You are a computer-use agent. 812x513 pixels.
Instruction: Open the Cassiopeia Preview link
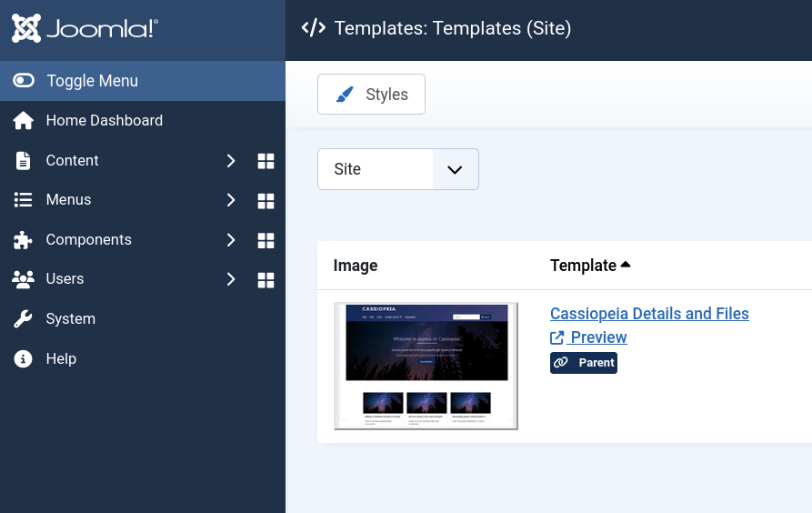click(588, 337)
